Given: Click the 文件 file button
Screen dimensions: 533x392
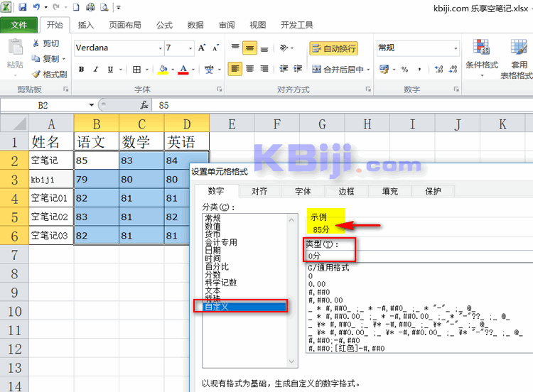Looking at the screenshot, I should [19, 26].
